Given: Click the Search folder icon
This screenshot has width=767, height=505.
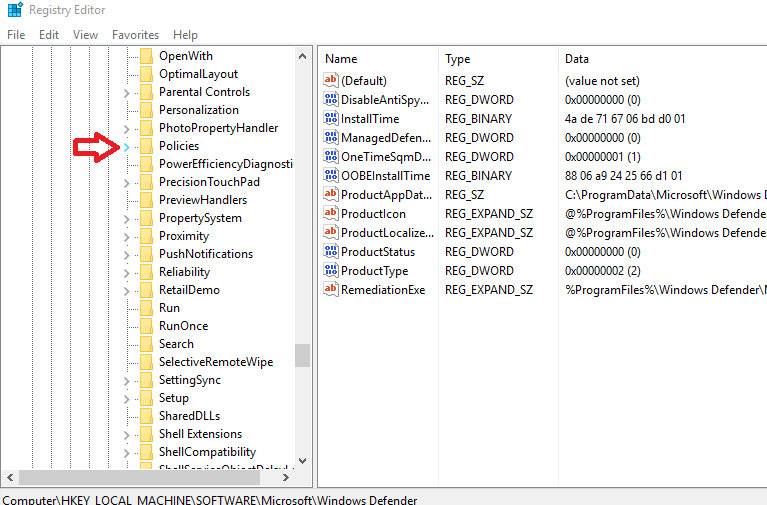Looking at the screenshot, I should (x=146, y=344).
